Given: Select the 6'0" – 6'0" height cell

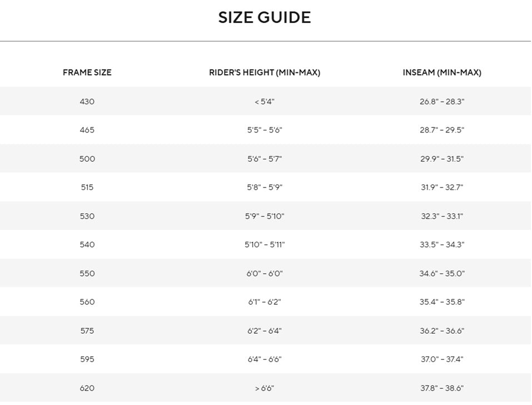Looking at the screenshot, I should tap(265, 274).
